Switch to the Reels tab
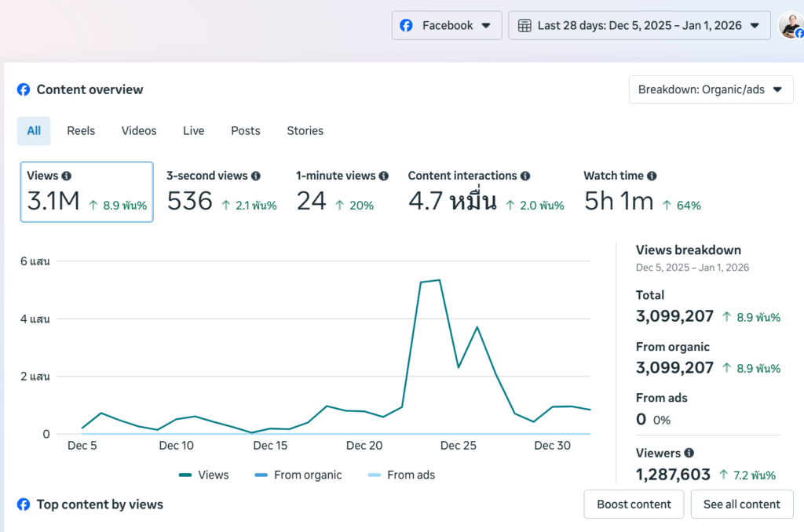This screenshot has width=804, height=532. pos(81,131)
